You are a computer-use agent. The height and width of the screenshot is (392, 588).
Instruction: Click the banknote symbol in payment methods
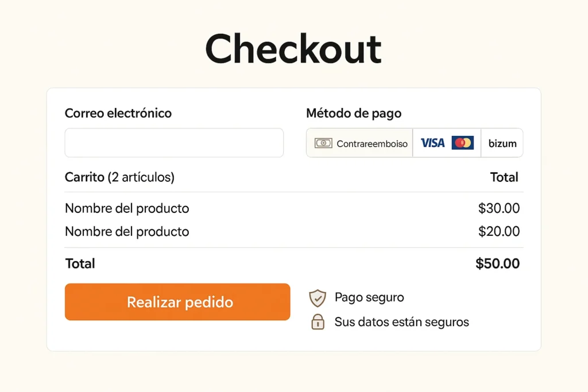323,142
